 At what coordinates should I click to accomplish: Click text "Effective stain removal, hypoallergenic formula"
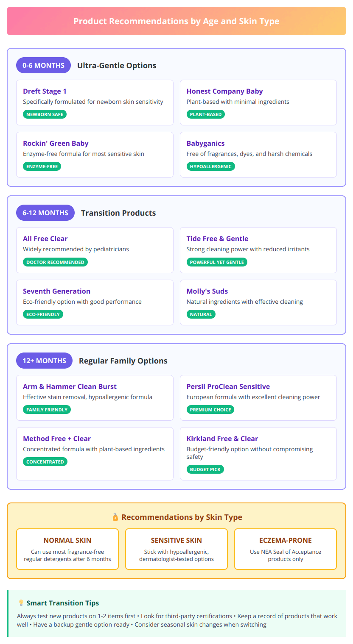[x=87, y=397]
